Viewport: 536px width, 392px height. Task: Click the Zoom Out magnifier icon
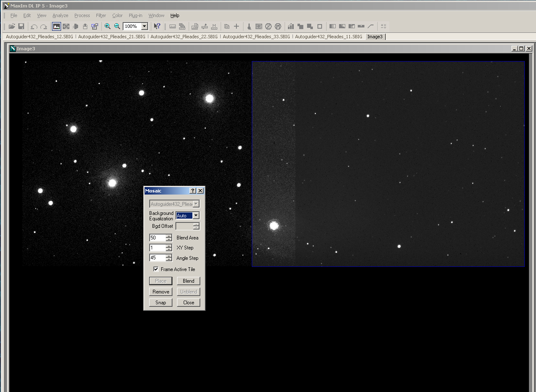click(117, 26)
